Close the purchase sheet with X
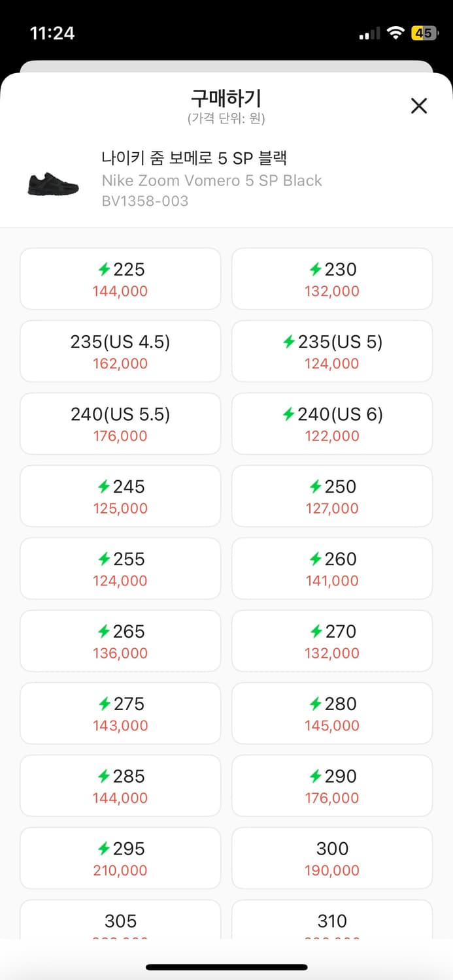The height and width of the screenshot is (980, 453). tap(418, 106)
